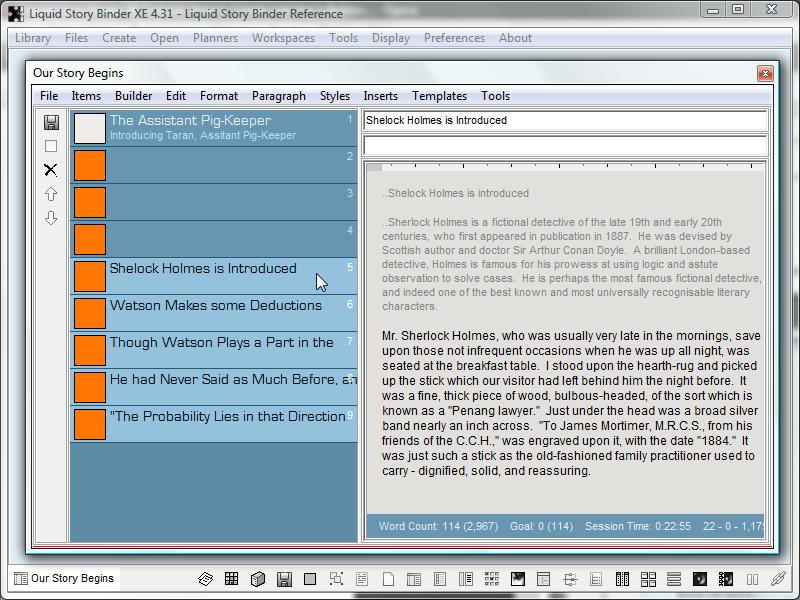Image resolution: width=800 pixels, height=600 pixels.
Task: Click the floppy disk save icon in builder sidebar
Action: point(51,122)
